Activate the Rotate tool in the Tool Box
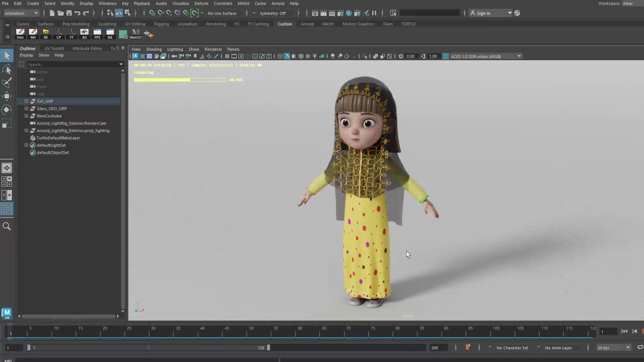This screenshot has width=644, height=362. pos(7,110)
